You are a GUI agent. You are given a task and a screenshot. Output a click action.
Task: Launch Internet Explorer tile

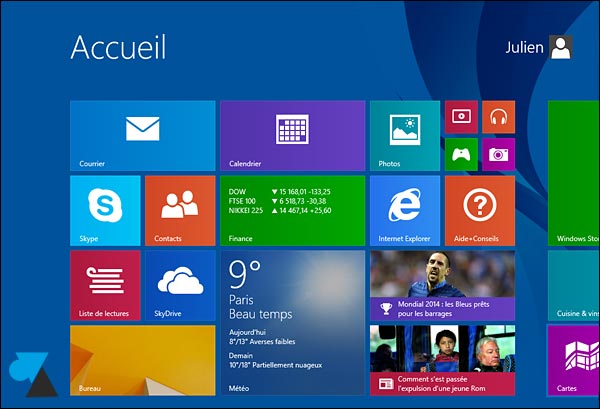click(x=405, y=210)
